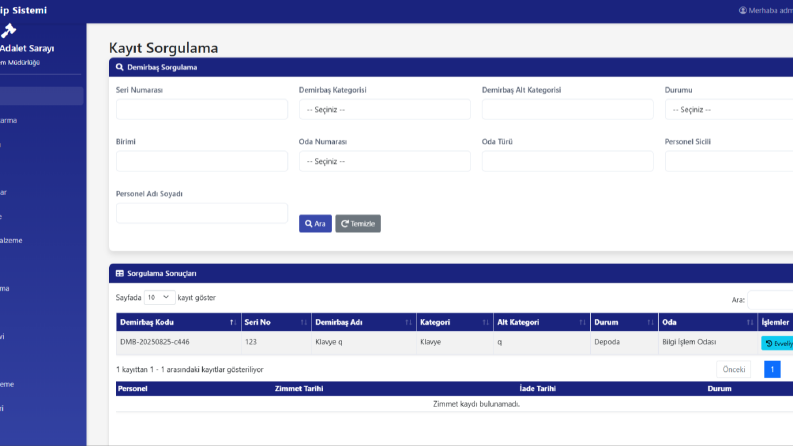Click the magnifier icon beside Demirbaş Sorgulama

119,67
